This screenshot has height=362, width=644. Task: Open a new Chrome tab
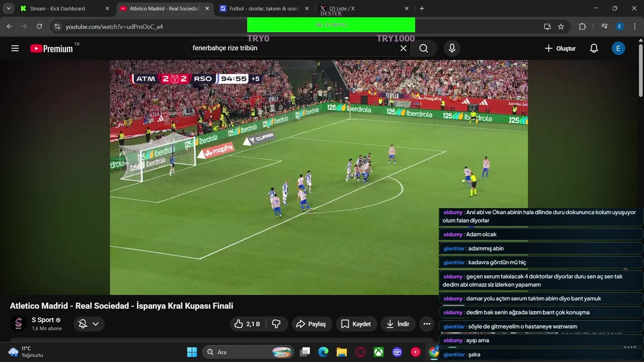[x=422, y=9]
